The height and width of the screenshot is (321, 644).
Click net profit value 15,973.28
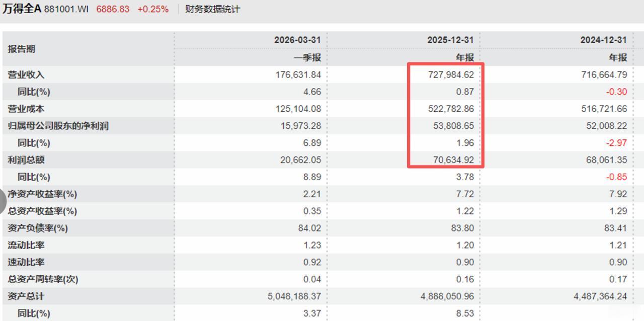pyautogui.click(x=301, y=126)
